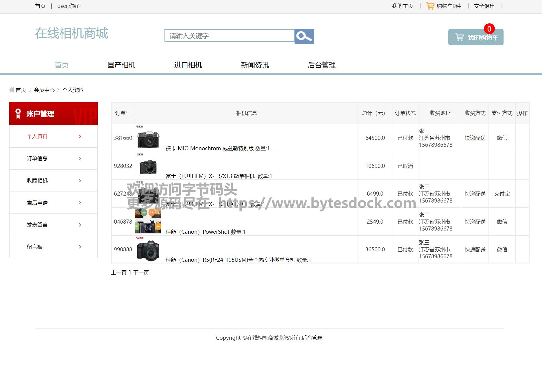The width and height of the screenshot is (542, 392).
Task: Click the home icon in breadcrumb
Action: [12, 90]
